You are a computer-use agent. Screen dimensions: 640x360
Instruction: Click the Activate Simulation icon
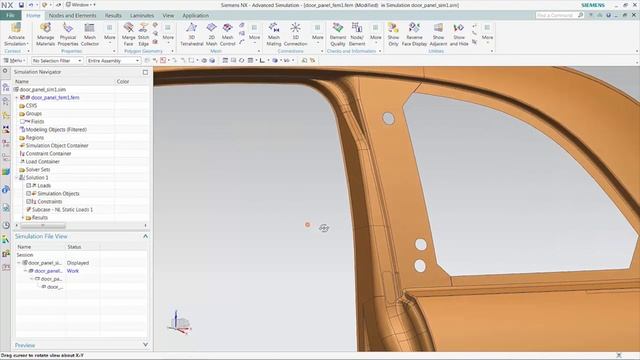click(x=16, y=28)
